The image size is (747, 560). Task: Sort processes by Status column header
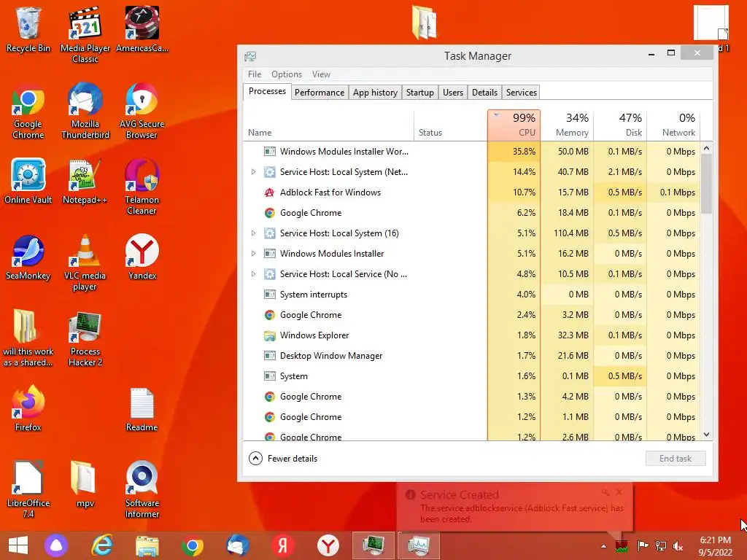pyautogui.click(x=450, y=125)
